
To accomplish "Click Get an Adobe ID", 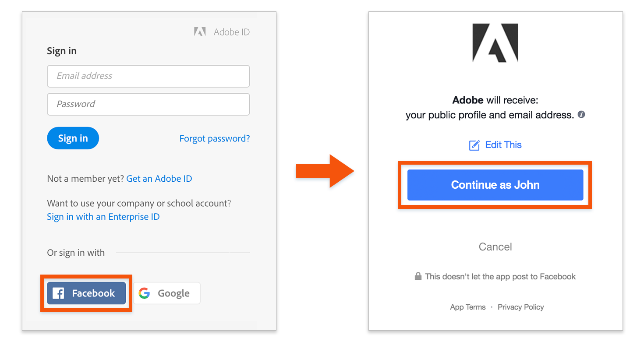I will (159, 178).
